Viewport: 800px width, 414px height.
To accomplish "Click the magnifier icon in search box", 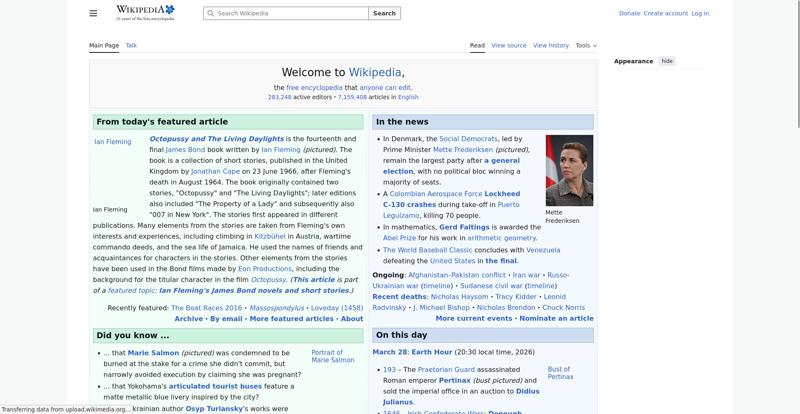I will [210, 14].
